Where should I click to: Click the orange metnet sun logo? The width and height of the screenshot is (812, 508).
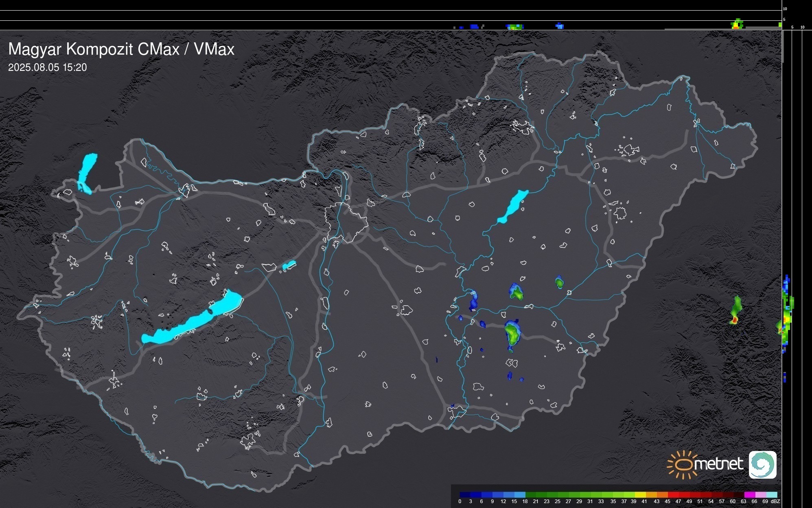[683, 464]
